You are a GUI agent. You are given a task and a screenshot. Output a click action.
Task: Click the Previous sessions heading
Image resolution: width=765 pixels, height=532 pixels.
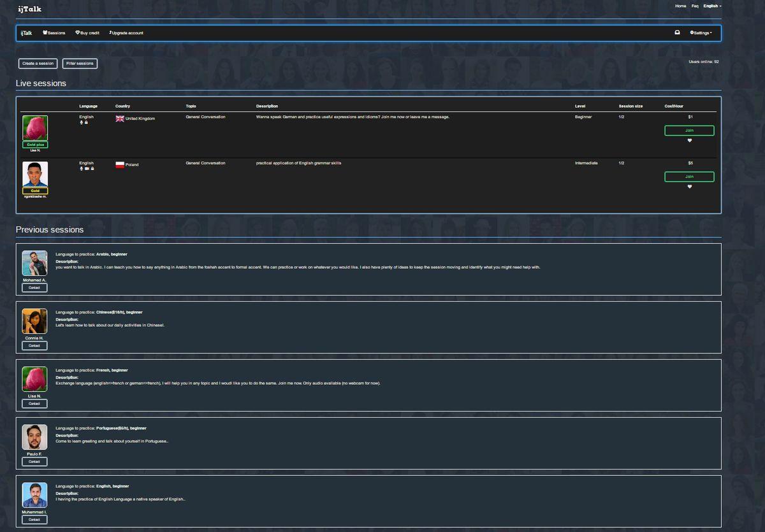[50, 229]
